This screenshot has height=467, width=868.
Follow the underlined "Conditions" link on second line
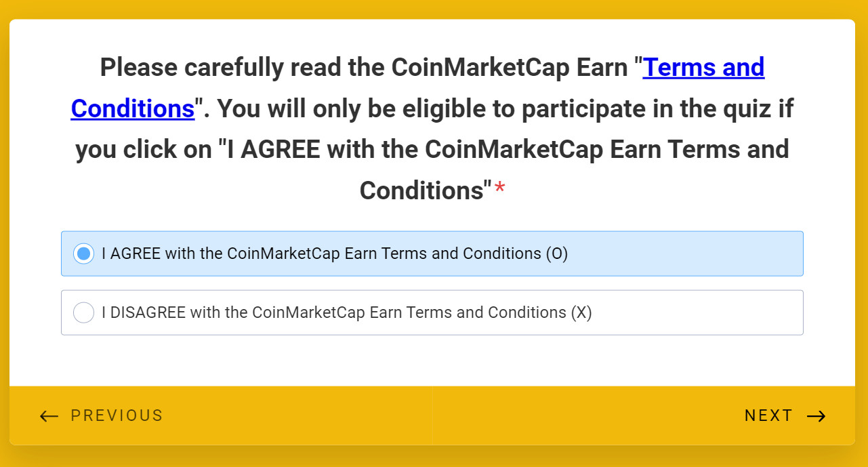point(133,108)
